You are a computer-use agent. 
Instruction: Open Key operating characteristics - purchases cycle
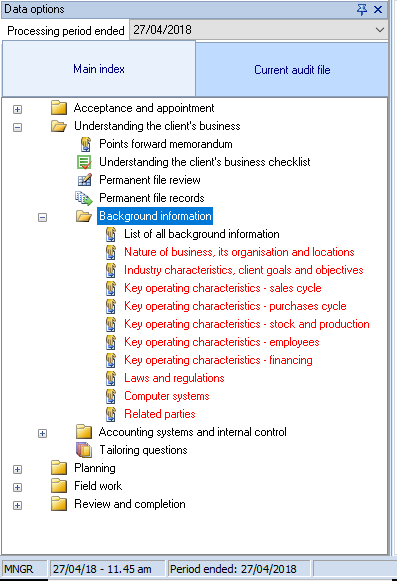(235, 306)
